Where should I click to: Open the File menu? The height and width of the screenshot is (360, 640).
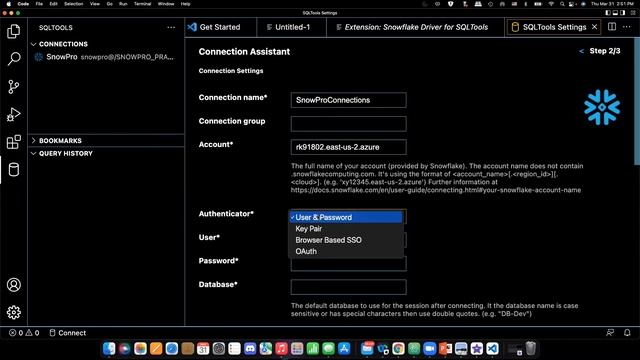[39, 4]
